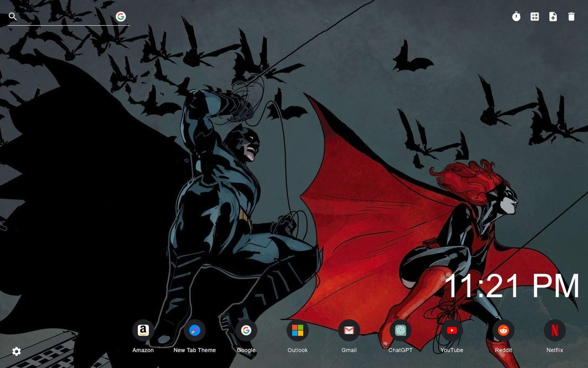Click the New Tab Theme text label
588x368 pixels.
tap(195, 350)
